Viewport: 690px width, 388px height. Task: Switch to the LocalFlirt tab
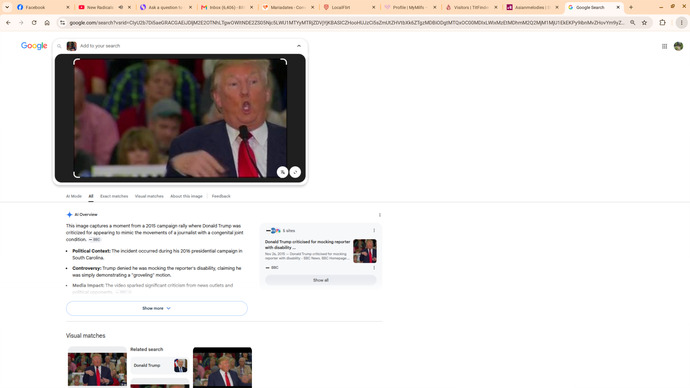point(349,7)
